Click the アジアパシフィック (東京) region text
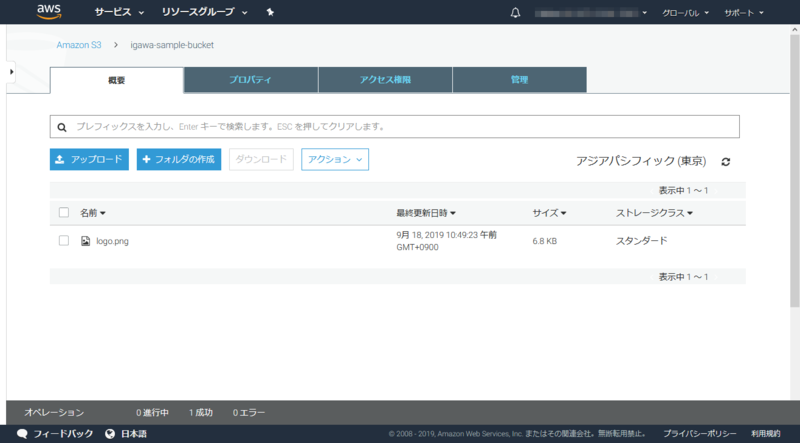Screen dimensions: 800x443 (641, 161)
